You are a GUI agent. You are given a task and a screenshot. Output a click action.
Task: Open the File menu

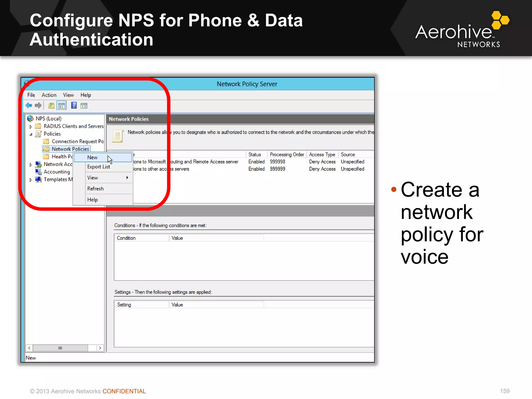(x=31, y=95)
